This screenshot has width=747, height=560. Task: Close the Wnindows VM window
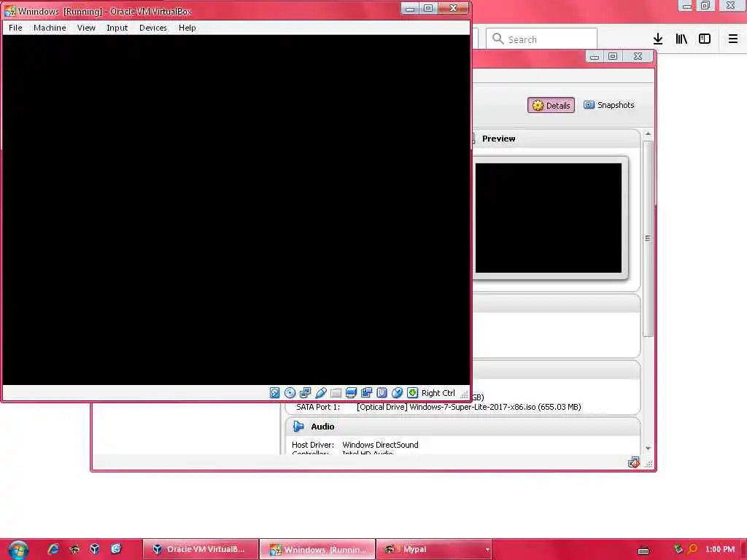click(x=453, y=8)
